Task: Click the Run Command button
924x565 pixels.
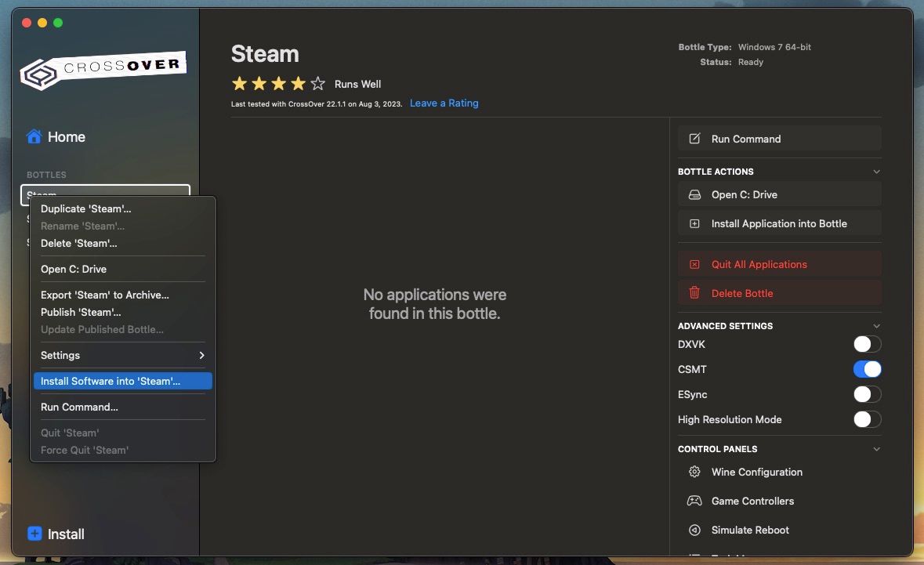Action: 779,139
